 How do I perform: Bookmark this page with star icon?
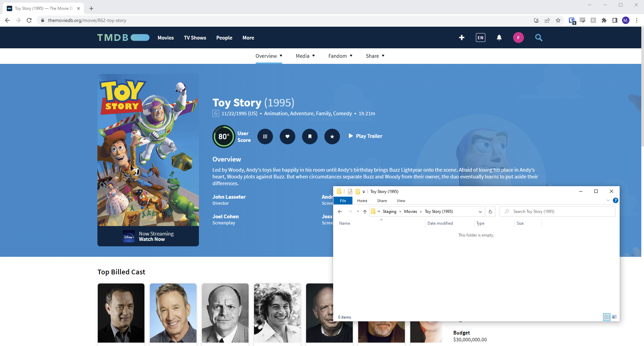click(x=558, y=20)
